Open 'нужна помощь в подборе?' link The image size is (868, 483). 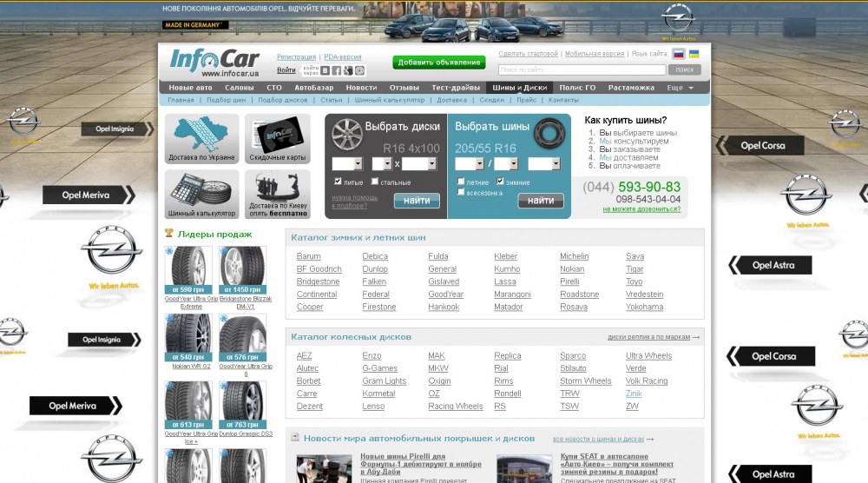click(354, 202)
